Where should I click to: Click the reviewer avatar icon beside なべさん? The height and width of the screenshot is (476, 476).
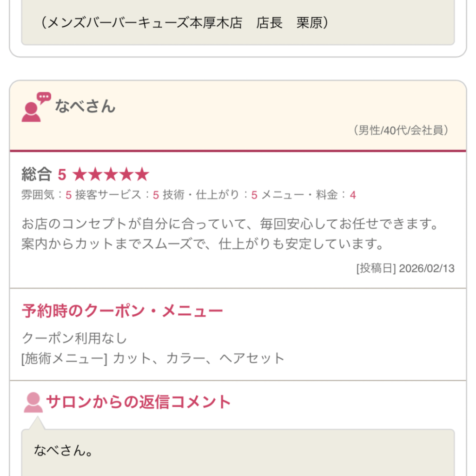31,112
